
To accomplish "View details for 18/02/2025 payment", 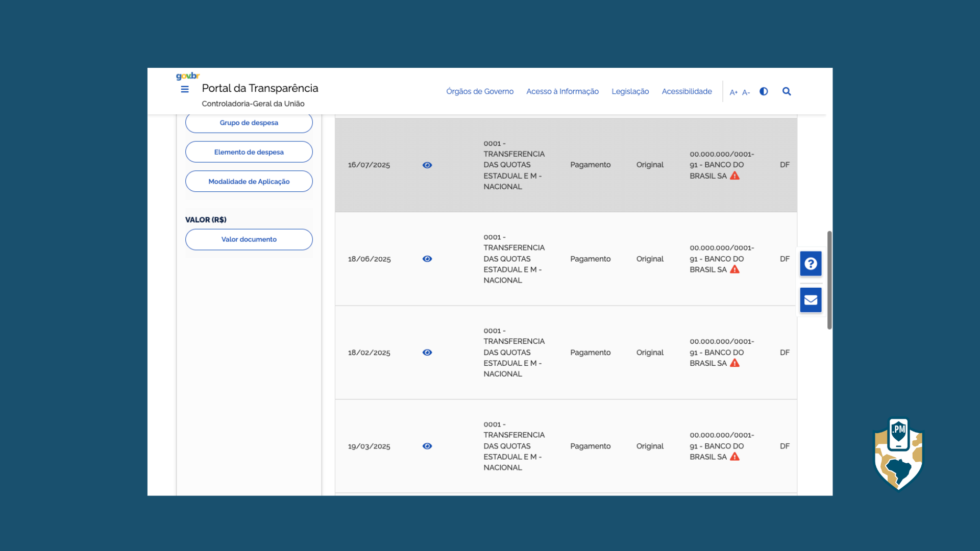I will click(x=427, y=353).
